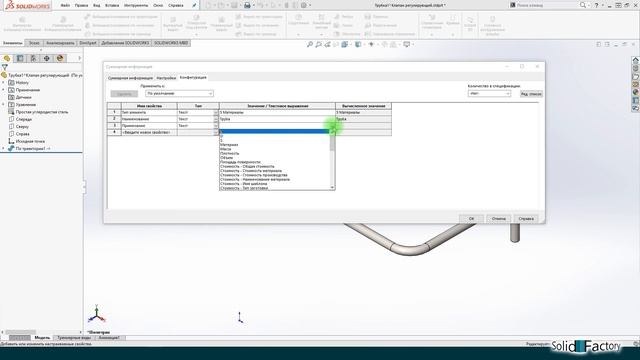Click the filter funnel icon in tree
Image resolution: width=640 pixels, height=360 pixels.
[4, 67]
